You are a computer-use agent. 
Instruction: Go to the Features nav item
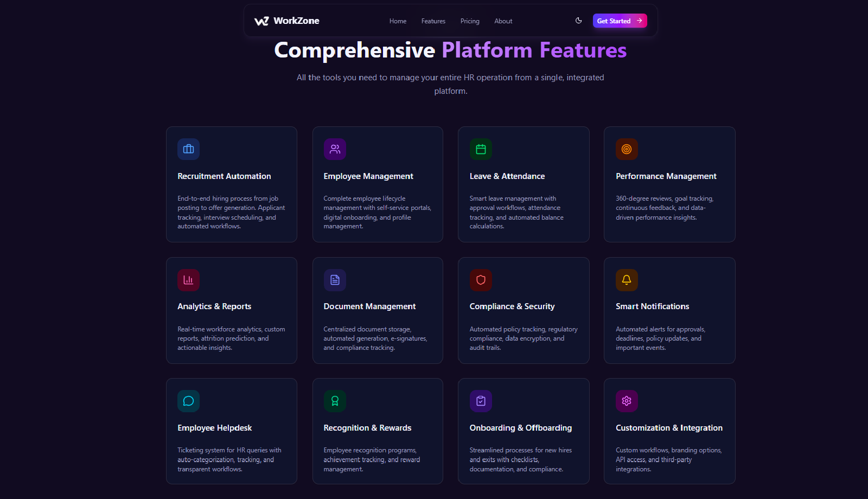pyautogui.click(x=433, y=21)
